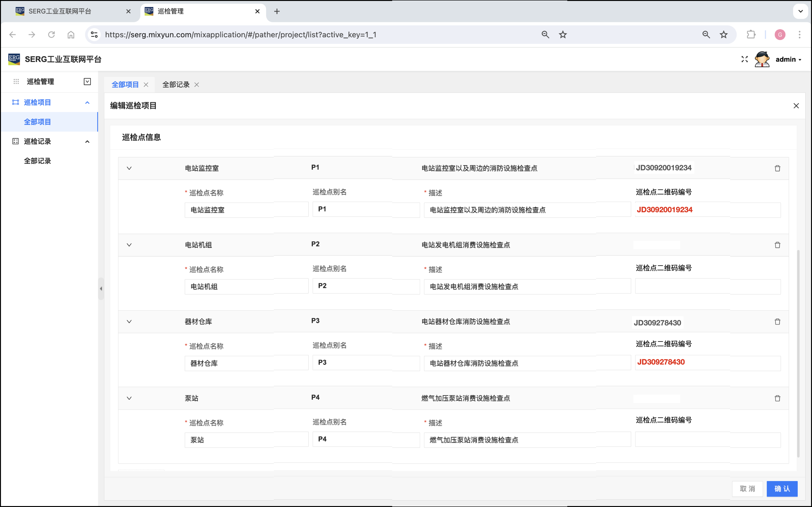Switch to the 全部记录 tab

point(176,85)
